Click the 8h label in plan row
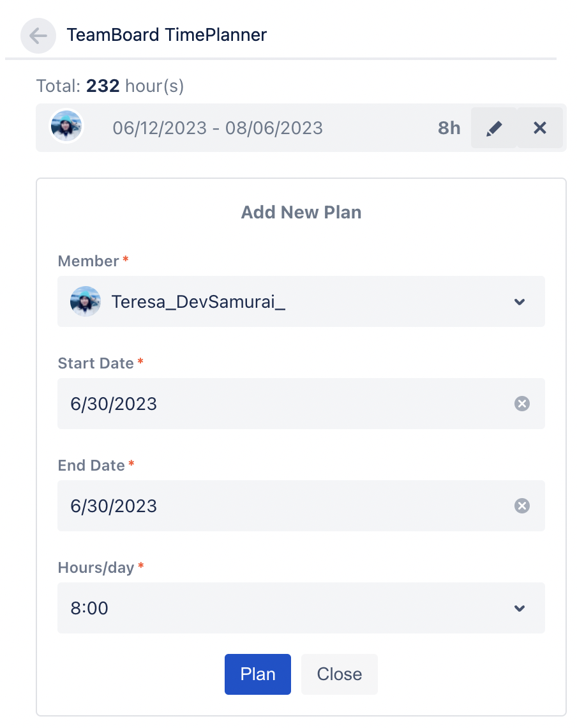Viewport: 577px width, 728px height. (449, 128)
